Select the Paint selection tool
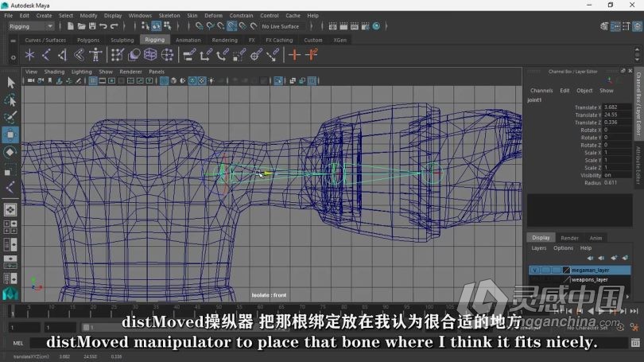The height and width of the screenshot is (362, 644). 10,117
